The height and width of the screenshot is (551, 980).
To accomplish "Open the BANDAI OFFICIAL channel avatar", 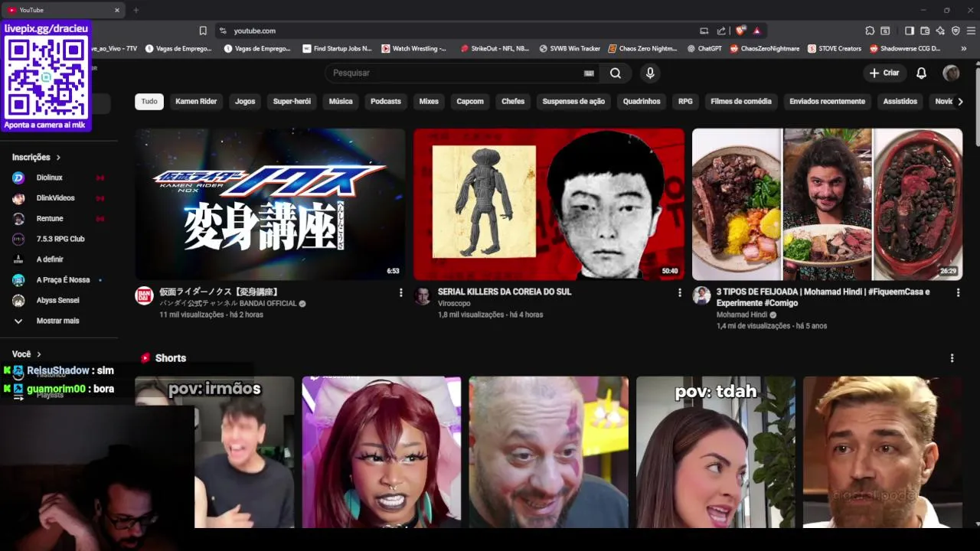I will click(144, 295).
